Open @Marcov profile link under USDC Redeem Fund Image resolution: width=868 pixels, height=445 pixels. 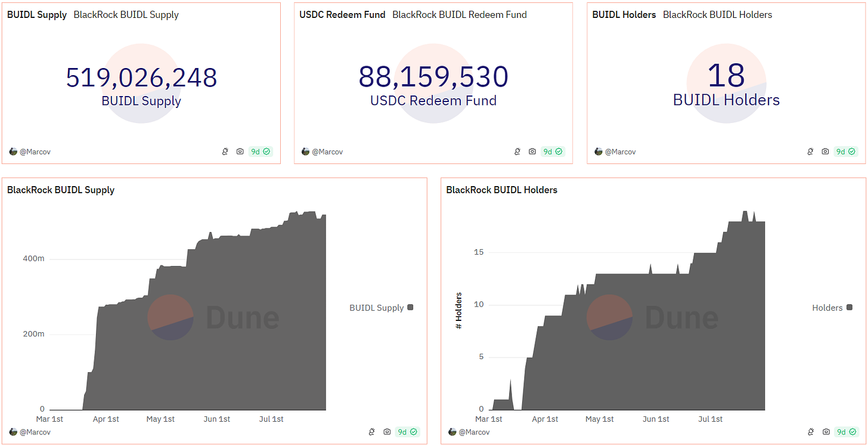pyautogui.click(x=327, y=152)
